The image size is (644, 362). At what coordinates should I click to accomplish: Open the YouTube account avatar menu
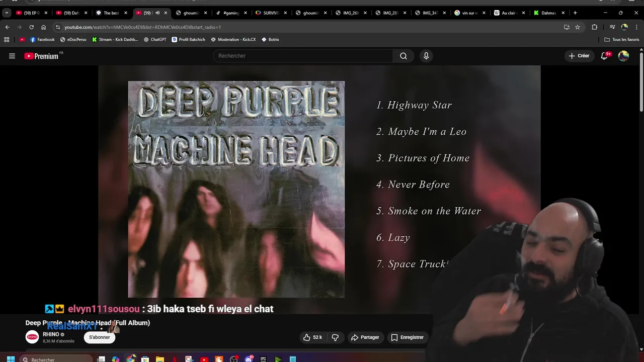click(x=623, y=56)
